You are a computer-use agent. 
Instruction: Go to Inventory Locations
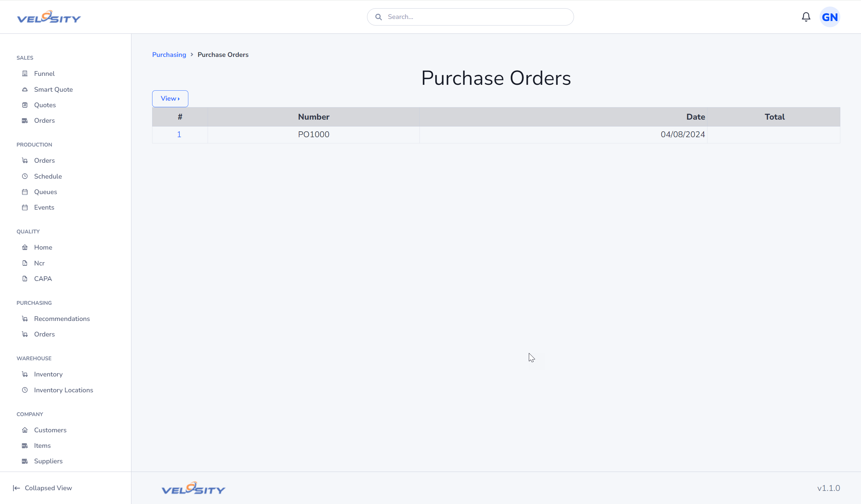(x=63, y=390)
